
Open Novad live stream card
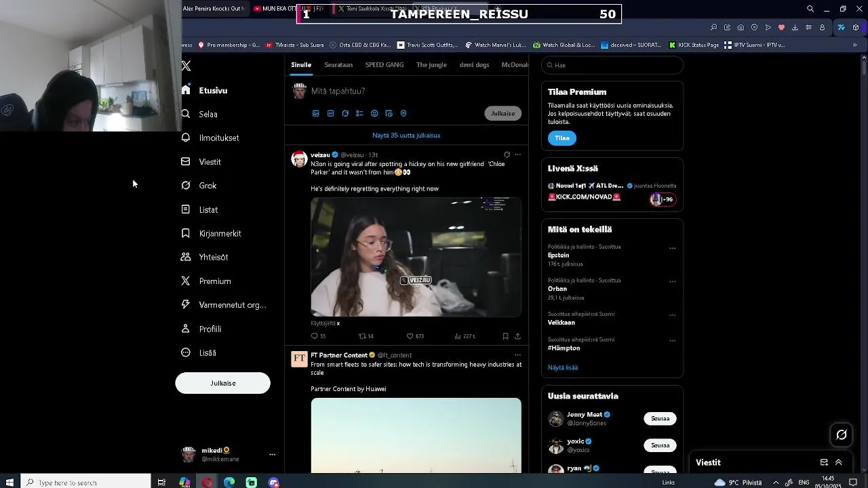[x=612, y=192]
